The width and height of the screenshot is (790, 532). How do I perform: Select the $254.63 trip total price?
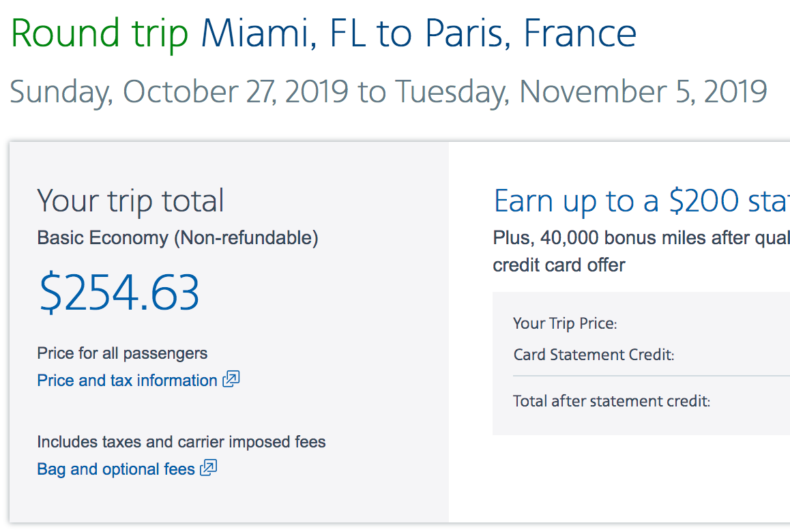coord(119,292)
